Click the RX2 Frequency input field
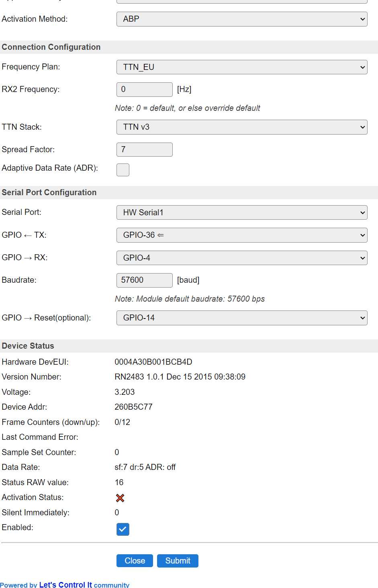 [x=144, y=89]
